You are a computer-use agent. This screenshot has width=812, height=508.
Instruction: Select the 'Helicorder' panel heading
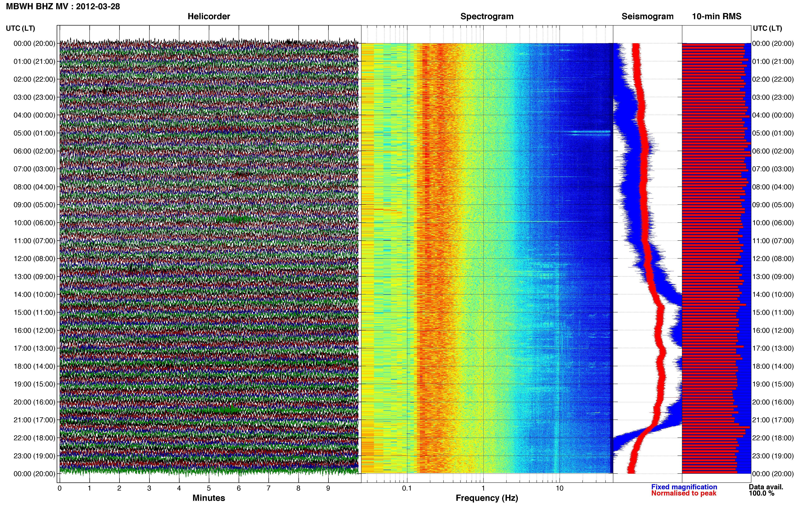coord(208,16)
